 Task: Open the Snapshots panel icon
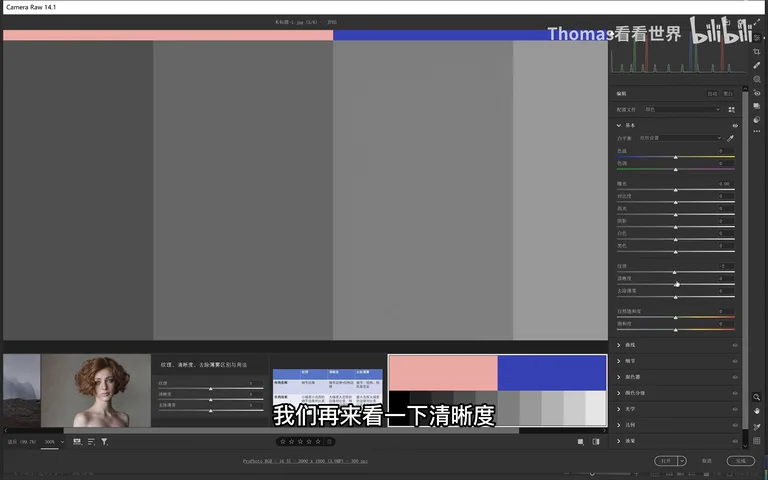(x=757, y=106)
